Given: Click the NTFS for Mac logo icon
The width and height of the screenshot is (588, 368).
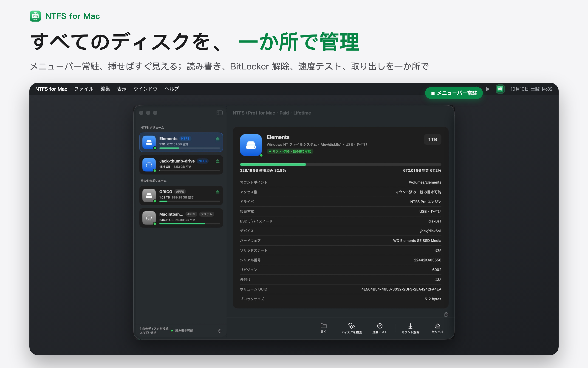Looking at the screenshot, I should 35,16.
